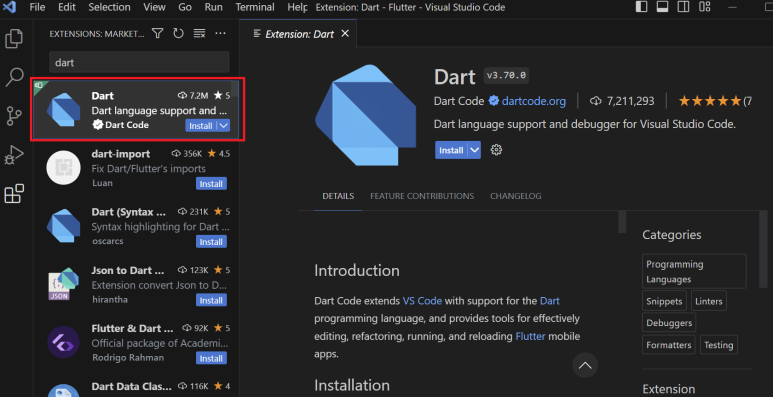Install Dart from the list item
Image resolution: width=773 pixels, height=397 pixels.
(x=201, y=126)
